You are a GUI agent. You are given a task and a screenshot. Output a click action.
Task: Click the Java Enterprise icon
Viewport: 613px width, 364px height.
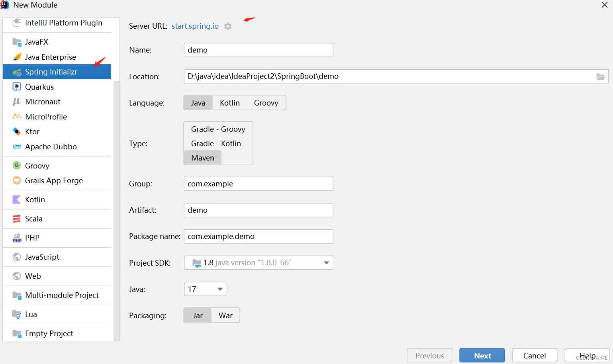[x=17, y=57]
